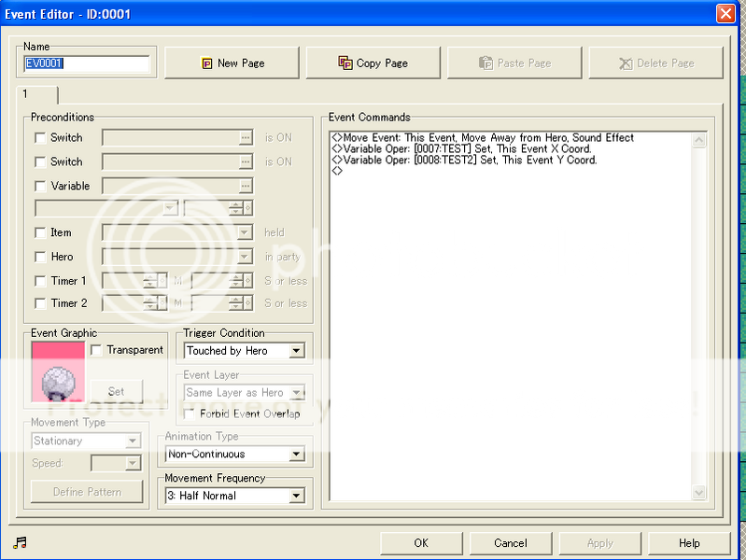Open the Variable selector ellipsis button

tap(246, 186)
